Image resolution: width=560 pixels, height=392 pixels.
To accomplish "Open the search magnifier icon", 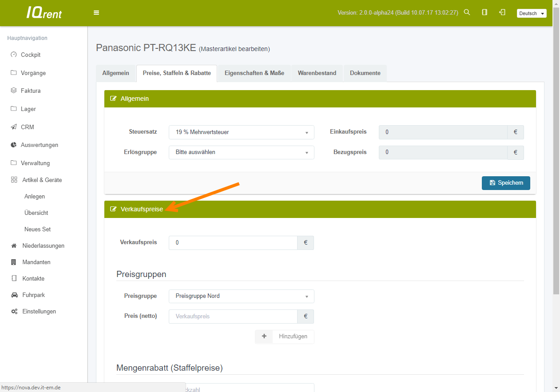I will click(x=467, y=12).
